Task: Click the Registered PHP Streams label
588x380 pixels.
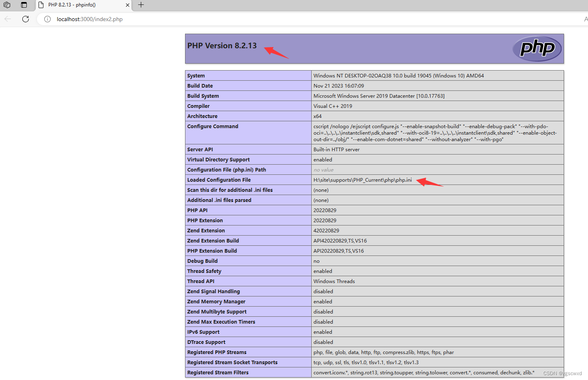Action: click(x=217, y=352)
